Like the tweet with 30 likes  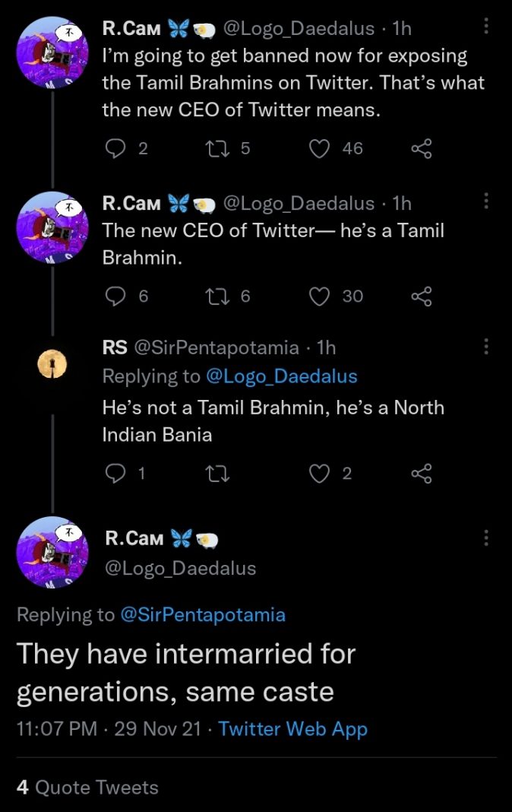[x=321, y=296]
